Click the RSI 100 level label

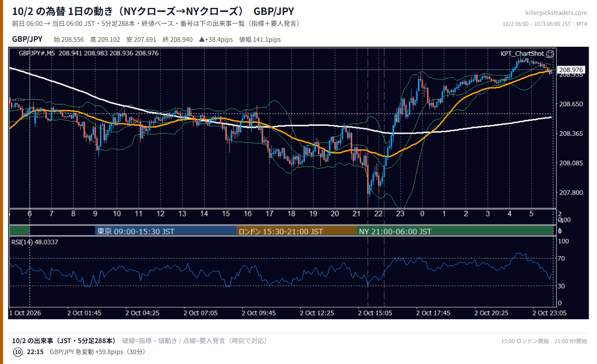(x=564, y=241)
